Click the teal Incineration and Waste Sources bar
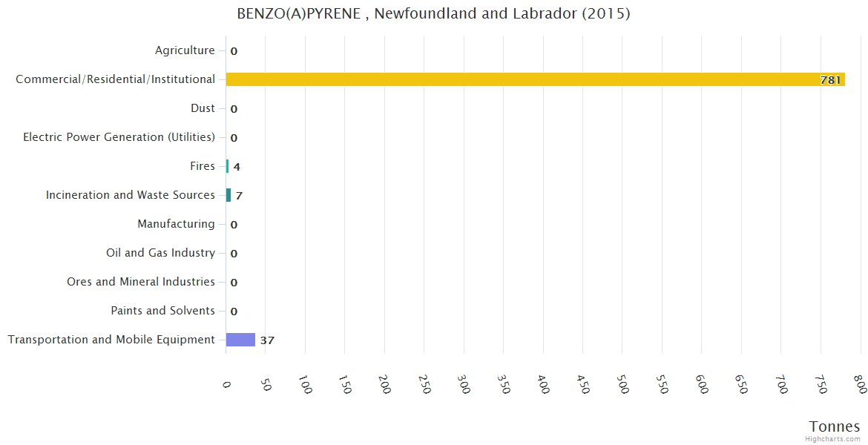This screenshot has height=445, width=868. pos(228,195)
